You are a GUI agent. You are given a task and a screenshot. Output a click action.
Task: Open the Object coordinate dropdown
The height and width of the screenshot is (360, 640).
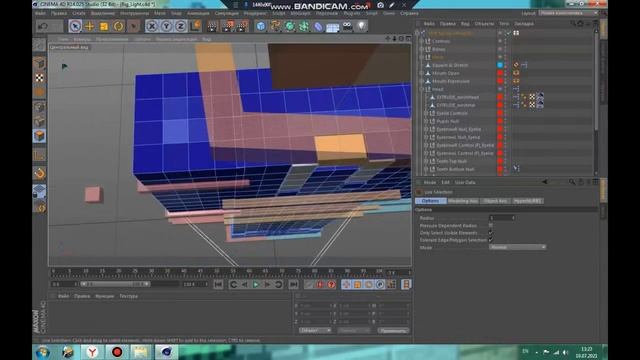(315, 330)
